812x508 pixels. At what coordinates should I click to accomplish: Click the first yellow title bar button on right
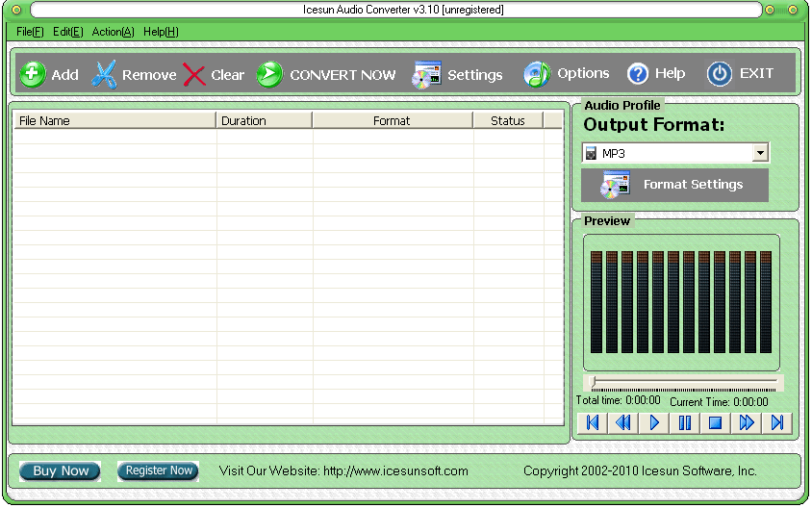[770, 10]
